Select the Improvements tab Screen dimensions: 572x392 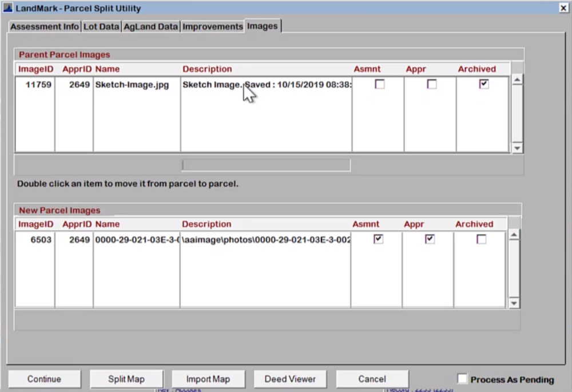tap(212, 26)
